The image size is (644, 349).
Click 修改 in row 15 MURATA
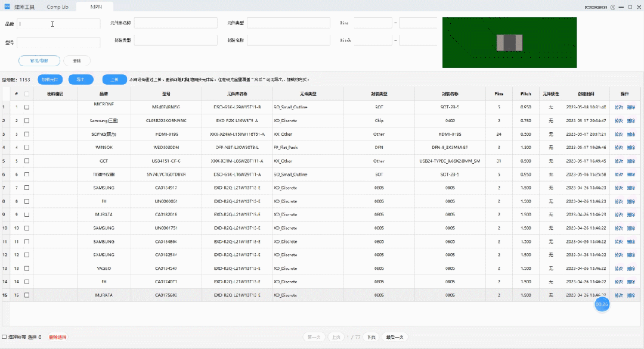[x=618, y=295]
